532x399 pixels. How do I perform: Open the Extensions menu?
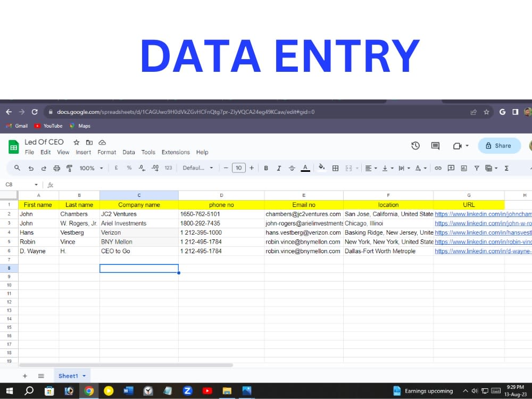click(176, 152)
